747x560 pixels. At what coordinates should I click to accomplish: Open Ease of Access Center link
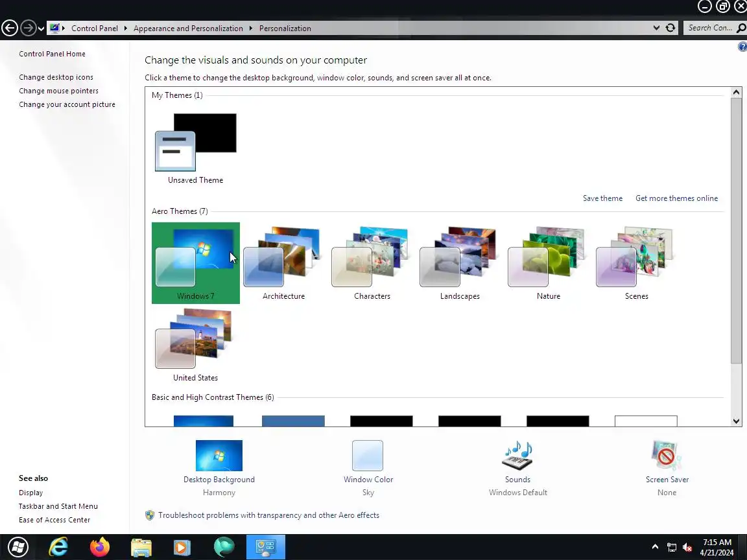(x=54, y=520)
